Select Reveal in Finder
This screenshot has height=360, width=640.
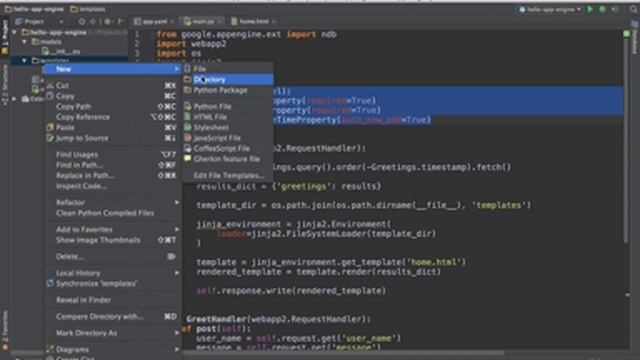click(x=113, y=300)
